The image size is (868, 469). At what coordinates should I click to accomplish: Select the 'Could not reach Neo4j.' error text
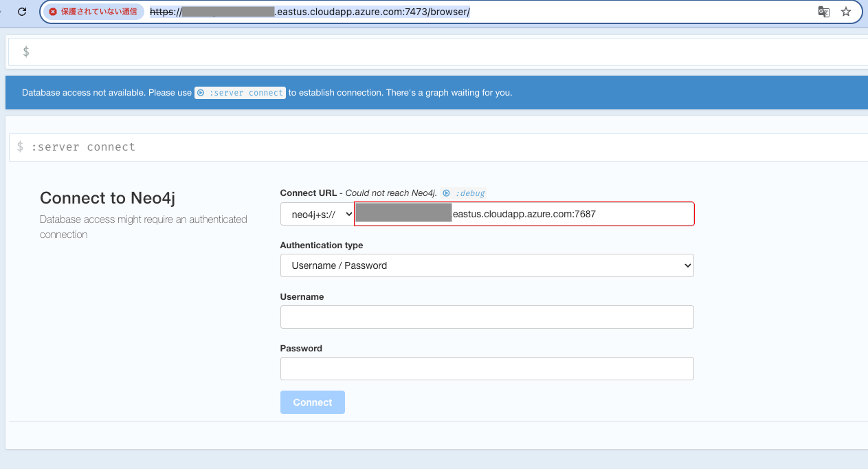391,193
